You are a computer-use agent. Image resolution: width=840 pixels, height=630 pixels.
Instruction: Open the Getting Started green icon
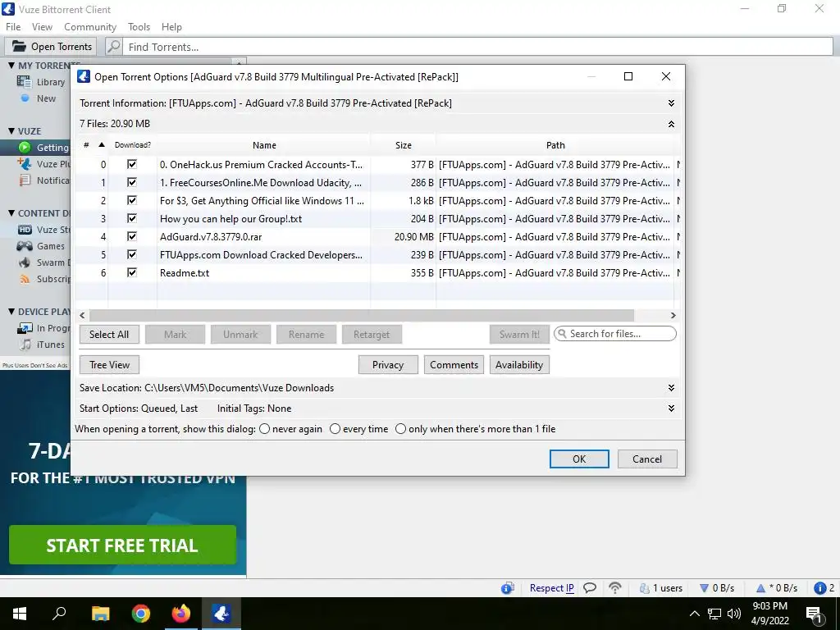[25, 148]
